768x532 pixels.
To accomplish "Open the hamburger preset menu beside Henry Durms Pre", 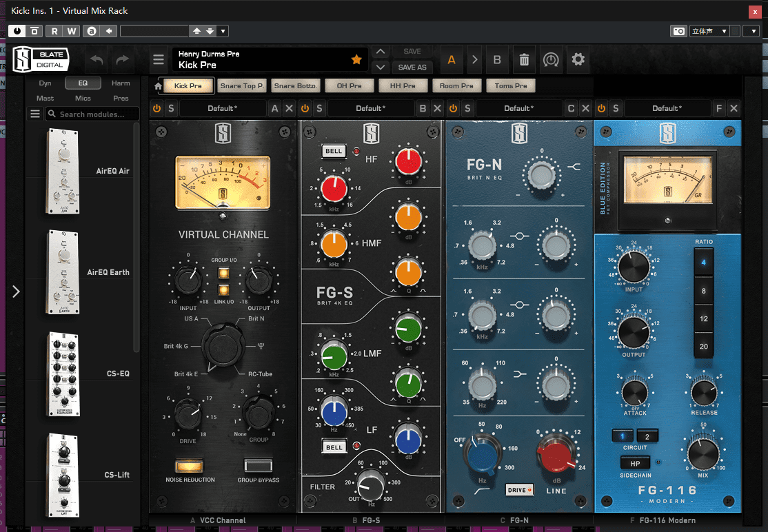I will tap(158, 60).
